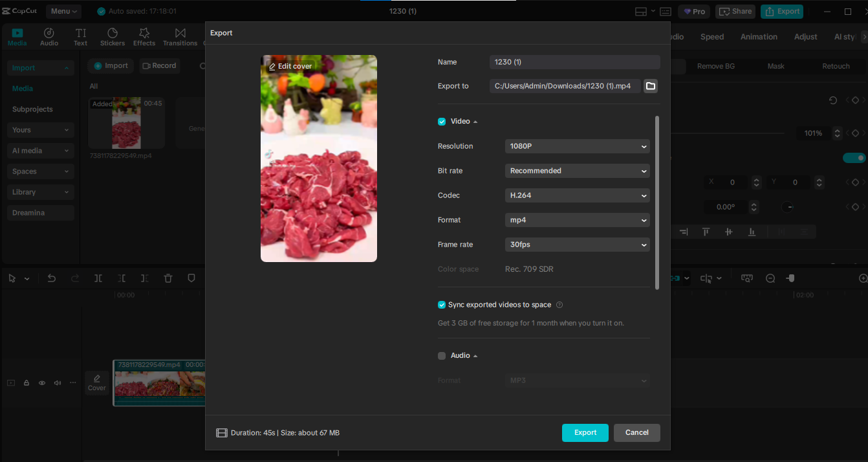Viewport: 868px width, 462px height.
Task: Click the split clip icon in the timeline toolbar
Action: pyautogui.click(x=98, y=278)
